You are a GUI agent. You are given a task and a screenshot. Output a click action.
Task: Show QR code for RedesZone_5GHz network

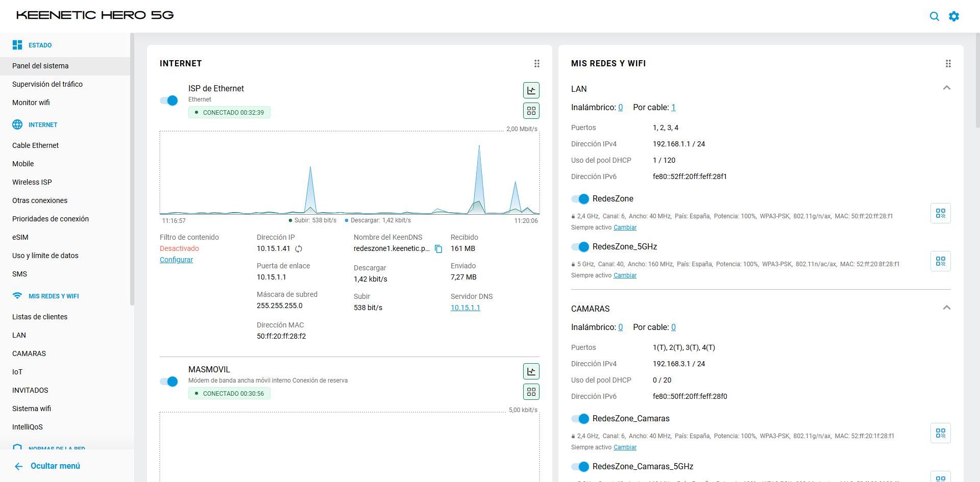pyautogui.click(x=940, y=261)
